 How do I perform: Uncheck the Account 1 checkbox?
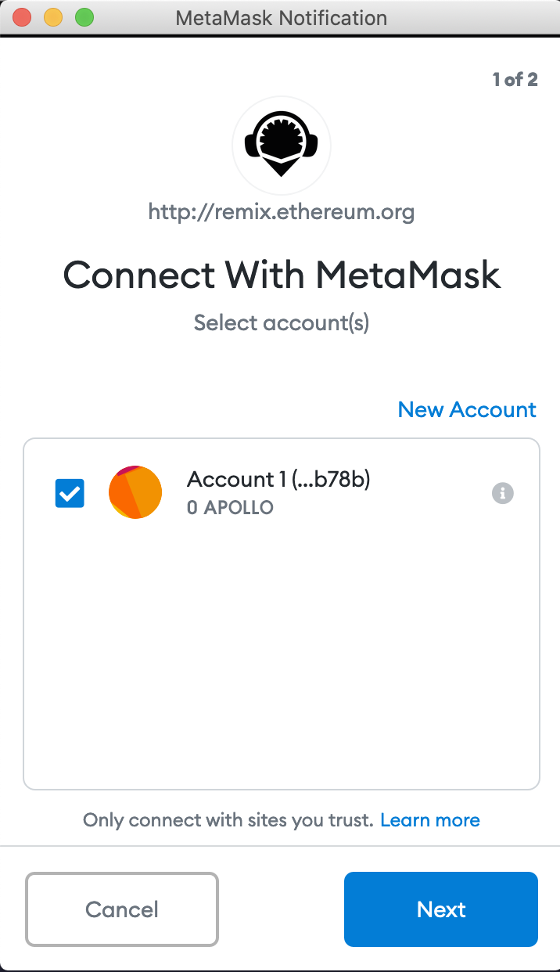(70, 493)
